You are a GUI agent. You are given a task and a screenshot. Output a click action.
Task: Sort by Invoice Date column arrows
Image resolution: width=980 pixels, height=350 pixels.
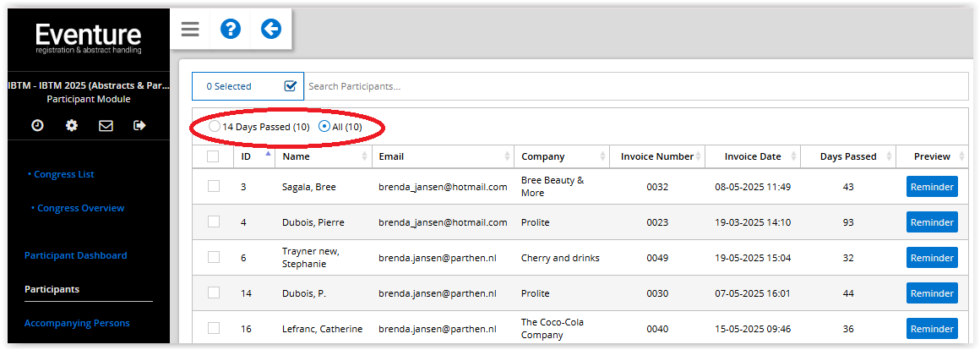[x=794, y=156]
